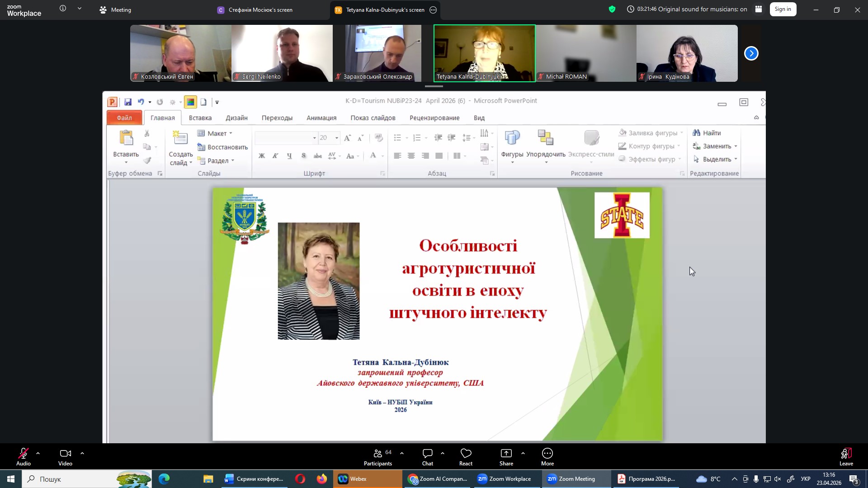Viewport: 868px width, 488px height.
Task: Expand Share options caret
Action: 523,453
